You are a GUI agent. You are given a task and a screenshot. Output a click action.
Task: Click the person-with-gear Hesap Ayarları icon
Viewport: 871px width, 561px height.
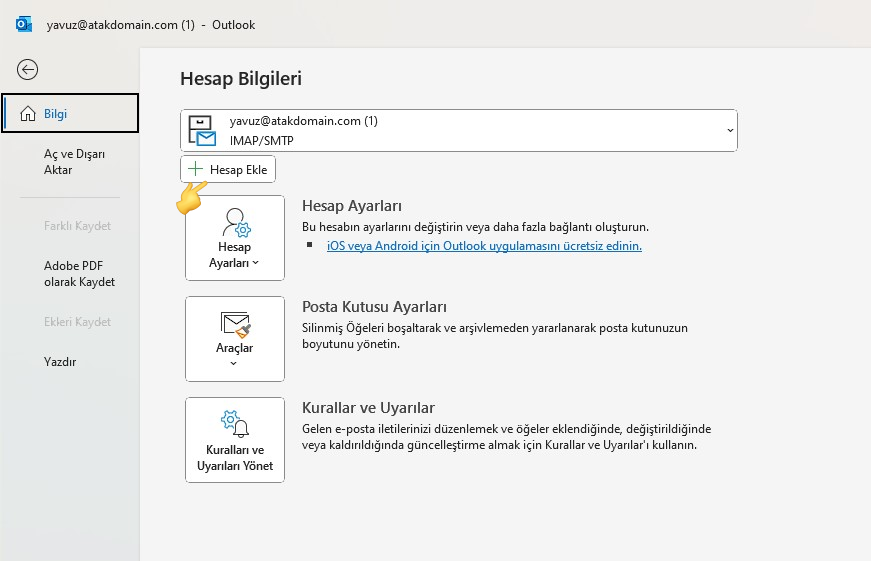point(236,223)
